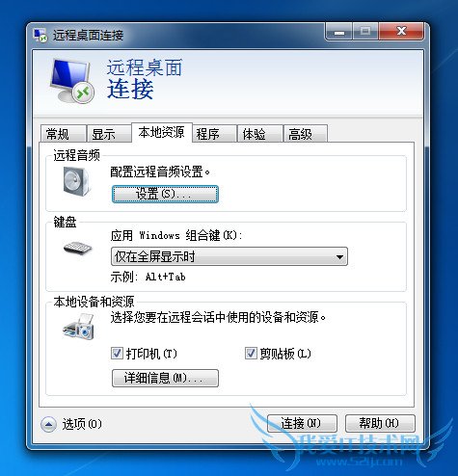Toggle the 剪贴板(L) checkbox

pyautogui.click(x=251, y=354)
